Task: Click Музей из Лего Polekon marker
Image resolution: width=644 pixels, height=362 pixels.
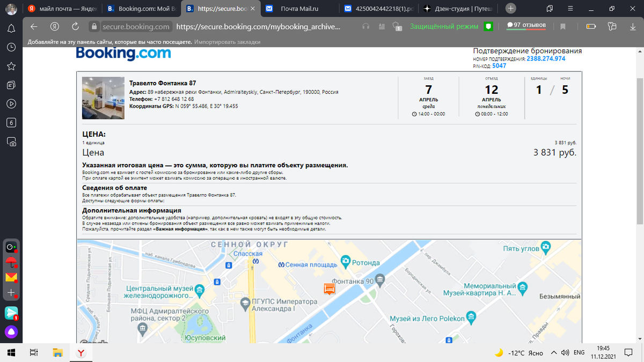Action: pos(471,317)
